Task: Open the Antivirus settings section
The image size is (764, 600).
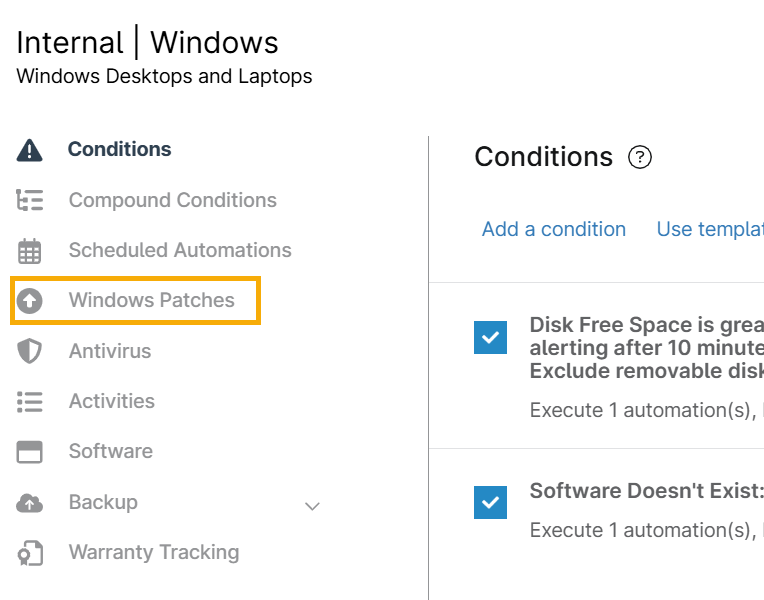Action: [x=110, y=351]
